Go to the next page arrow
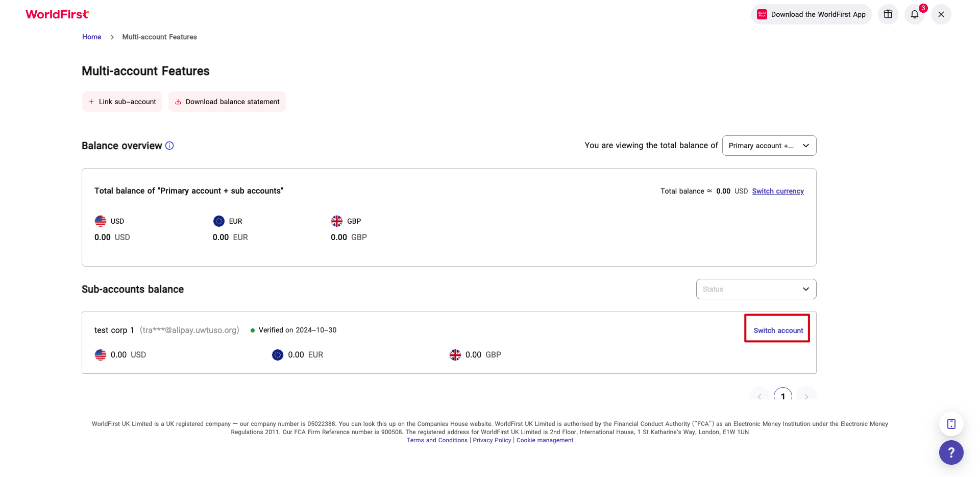 coord(806,395)
